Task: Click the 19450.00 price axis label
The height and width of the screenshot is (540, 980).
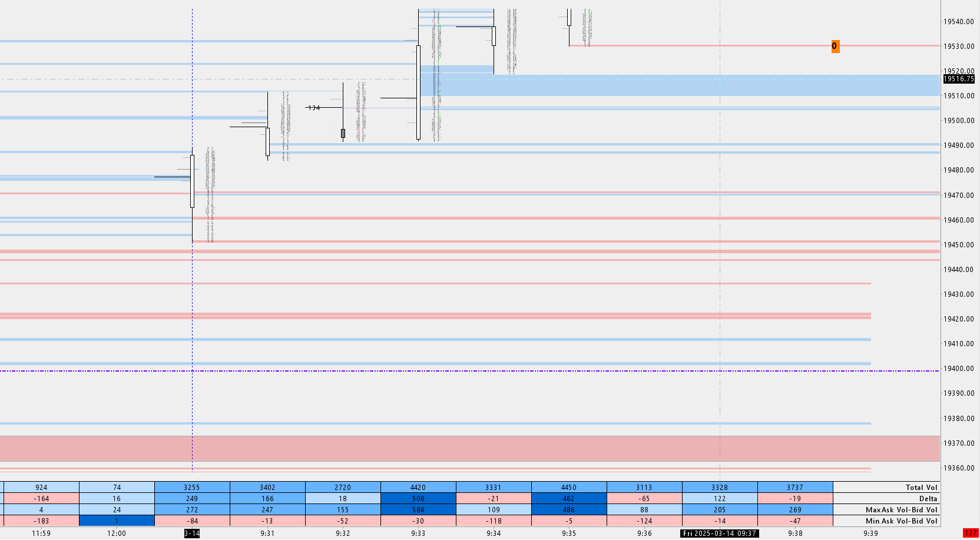Action: coord(959,245)
